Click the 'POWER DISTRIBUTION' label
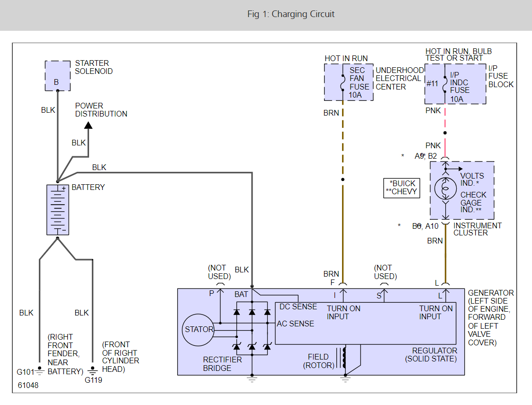Image resolution: width=532 pixels, height=405 pixels. pyautogui.click(x=101, y=110)
